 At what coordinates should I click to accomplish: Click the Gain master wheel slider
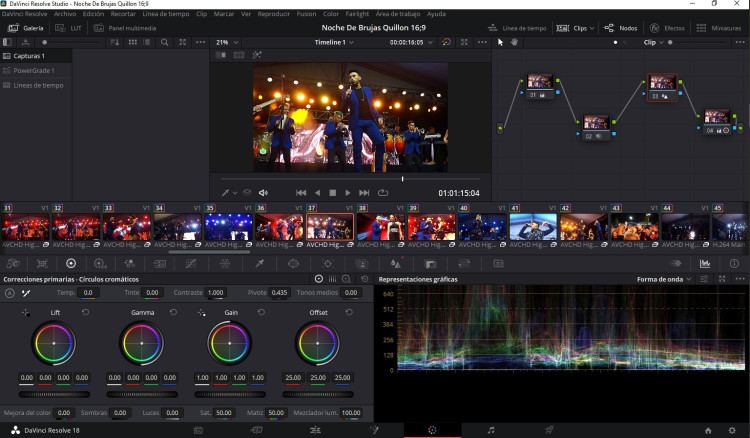pyautogui.click(x=230, y=394)
